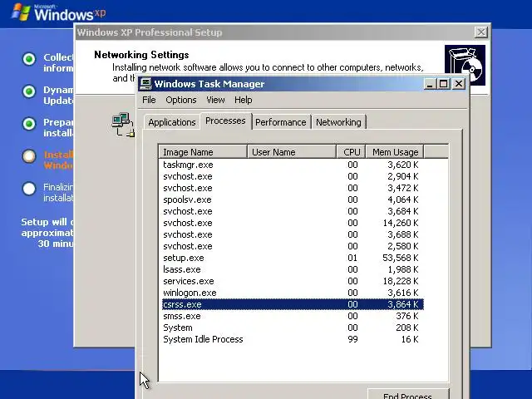Screen dimensions: 532x399
Task: Open the Help menu in Task Manager
Action: coord(243,100)
